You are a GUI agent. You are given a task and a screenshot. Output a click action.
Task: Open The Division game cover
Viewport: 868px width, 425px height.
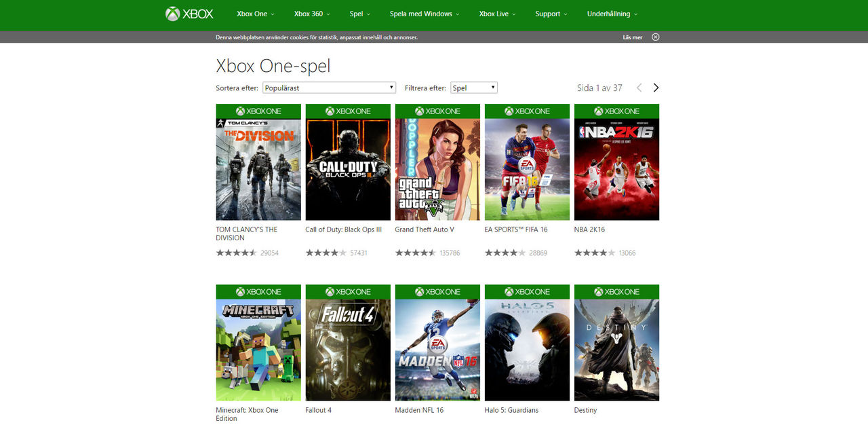258,169
